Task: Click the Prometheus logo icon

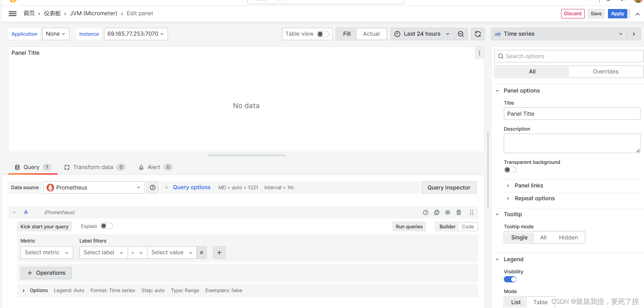Action: [50, 187]
